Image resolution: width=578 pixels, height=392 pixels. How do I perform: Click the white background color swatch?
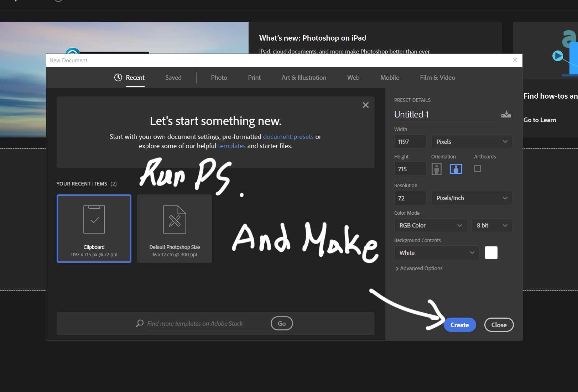[x=491, y=252]
